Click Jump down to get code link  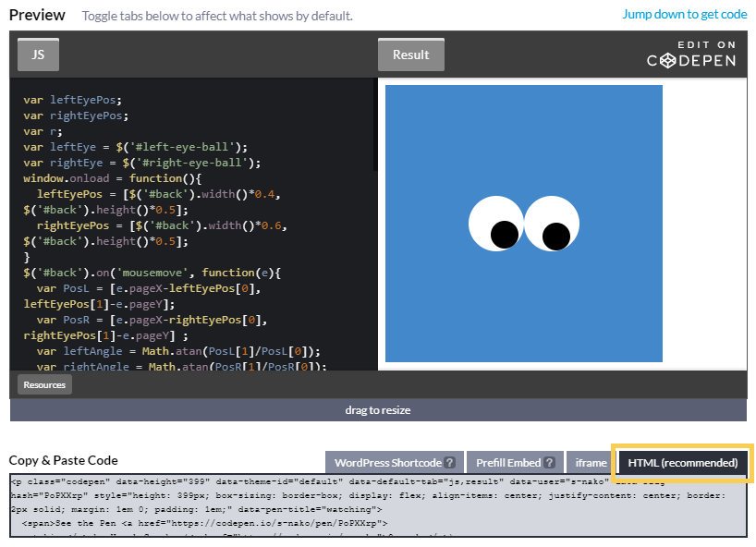685,15
